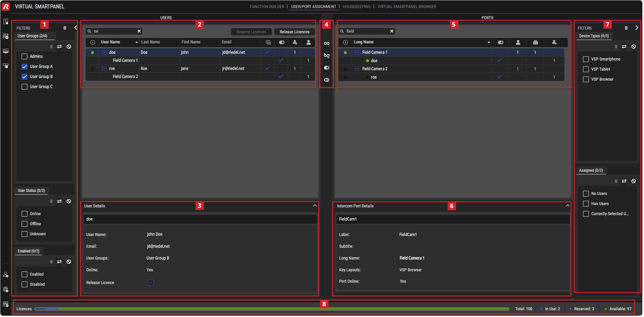Clear the users search with X icon
This screenshot has width=644, height=317.
139,31
